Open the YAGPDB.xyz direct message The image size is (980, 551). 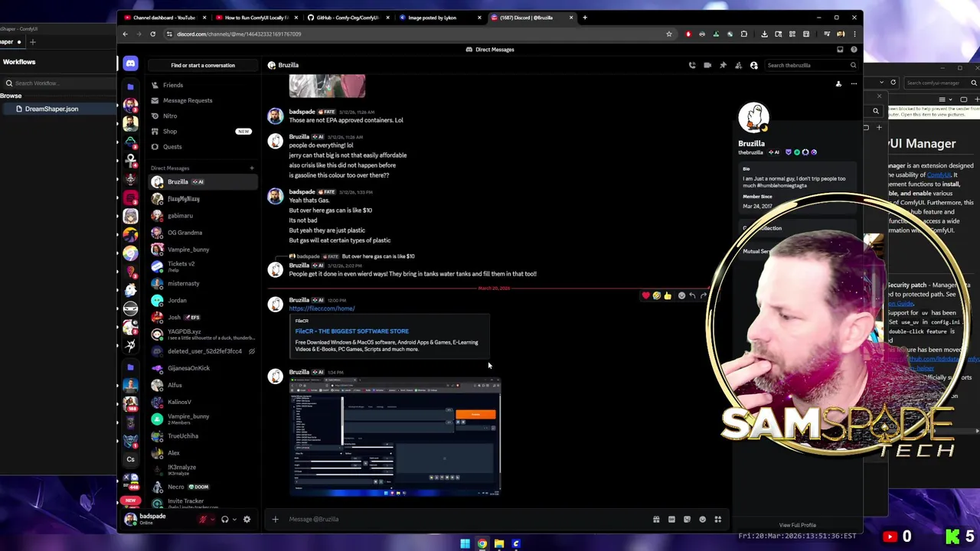point(202,334)
